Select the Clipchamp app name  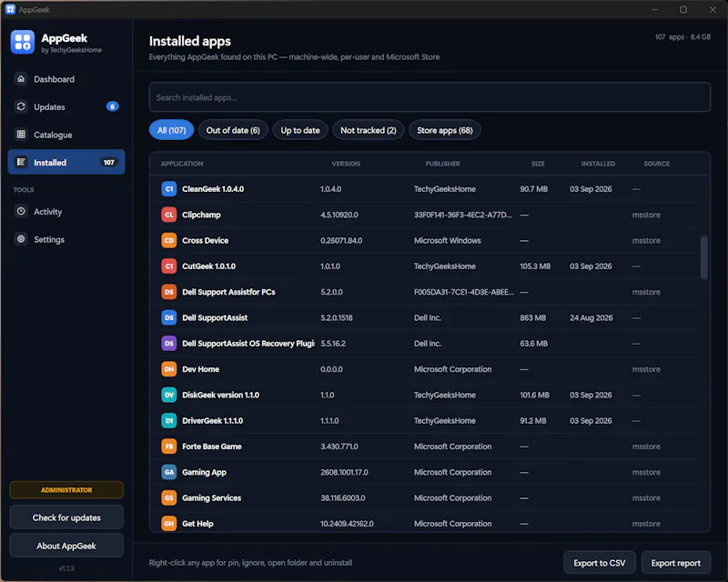(x=201, y=215)
